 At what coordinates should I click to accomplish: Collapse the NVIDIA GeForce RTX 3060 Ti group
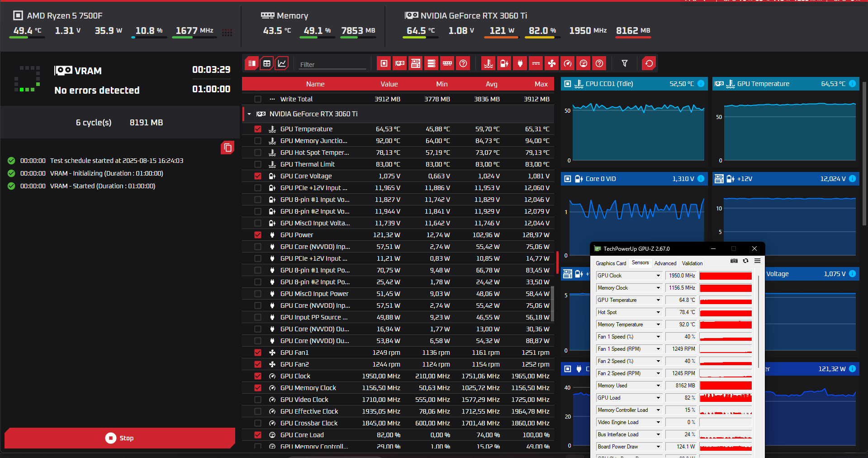[x=249, y=114]
